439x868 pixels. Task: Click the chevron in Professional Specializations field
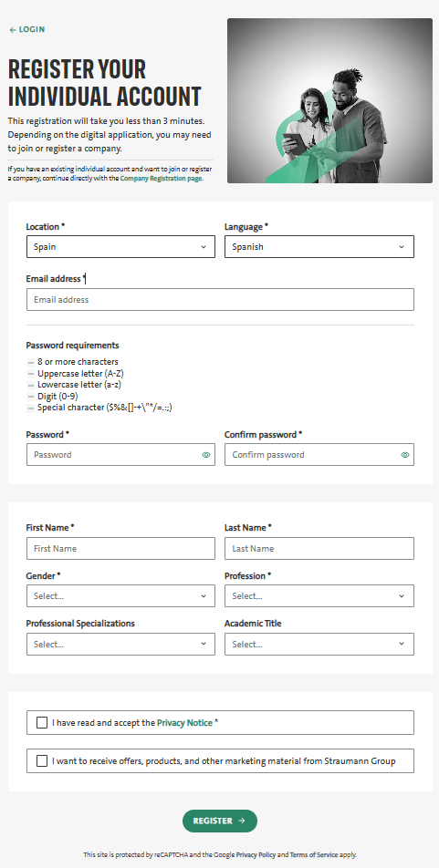point(204,644)
